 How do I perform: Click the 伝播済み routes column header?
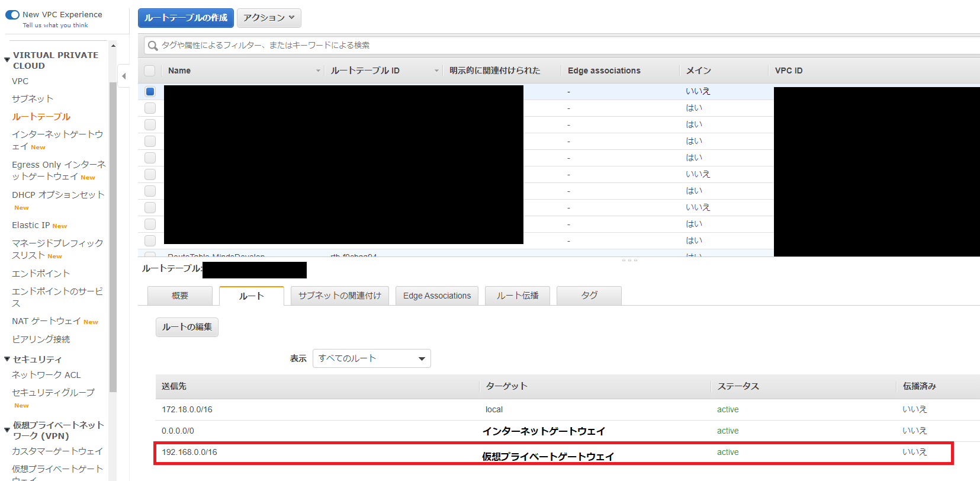pyautogui.click(x=920, y=386)
